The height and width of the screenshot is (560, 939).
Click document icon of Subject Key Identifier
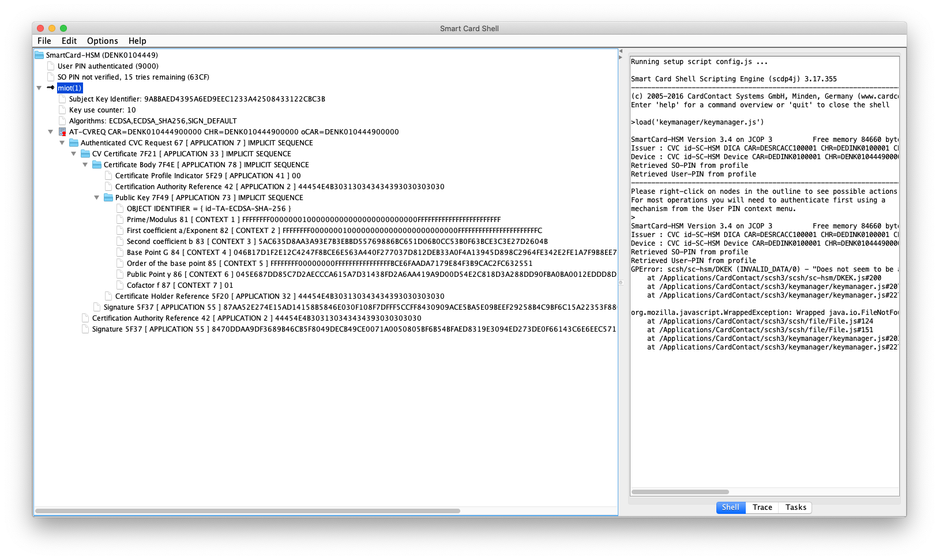(62, 99)
